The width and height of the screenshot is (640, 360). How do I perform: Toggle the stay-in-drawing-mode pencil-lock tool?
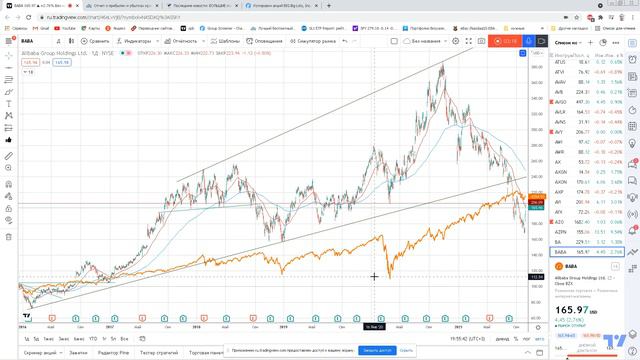tap(9, 196)
